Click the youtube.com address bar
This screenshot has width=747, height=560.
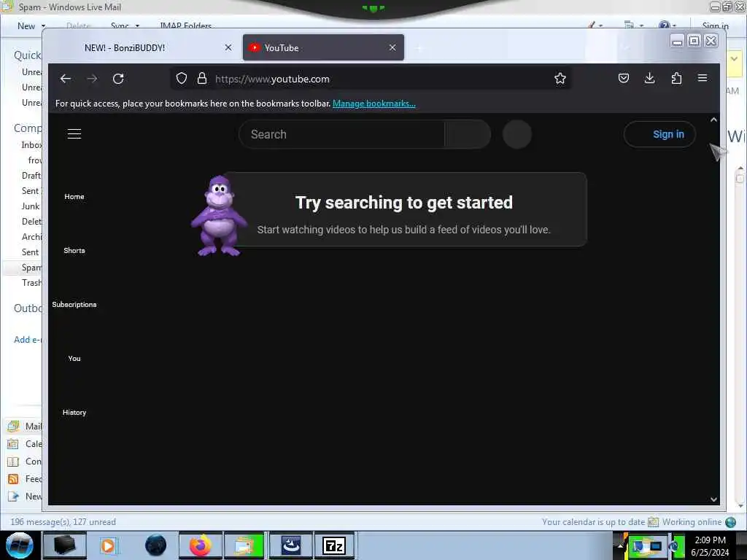coord(371,79)
